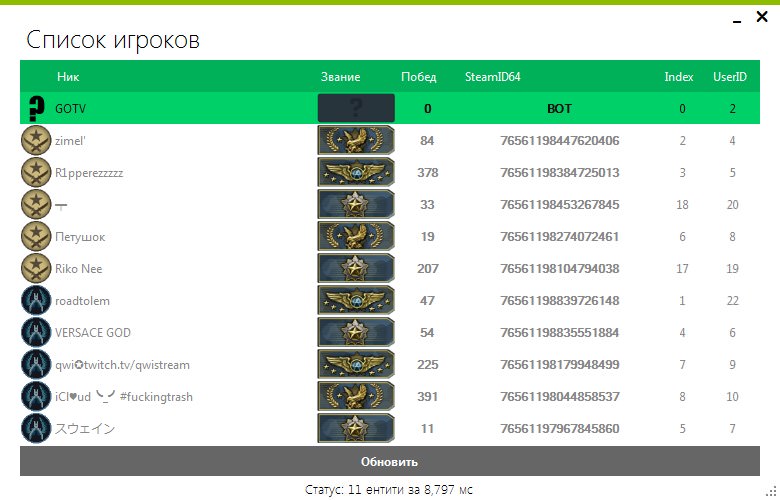780x500 pixels.
Task: Click the team icon beside Riko Nee
Action: tap(36, 269)
